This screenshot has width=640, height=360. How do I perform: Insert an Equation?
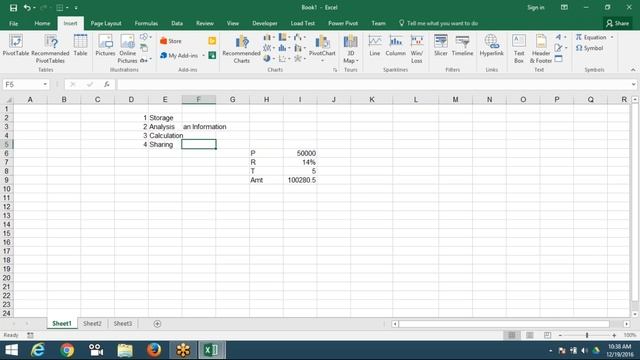[591, 37]
